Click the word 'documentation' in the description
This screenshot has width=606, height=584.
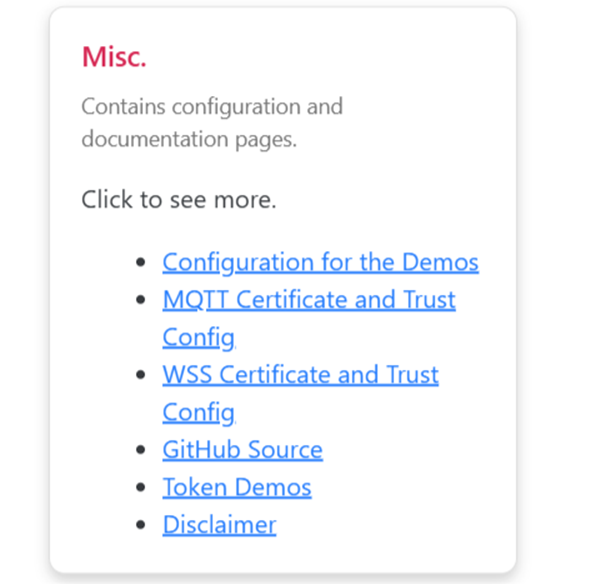coord(155,139)
